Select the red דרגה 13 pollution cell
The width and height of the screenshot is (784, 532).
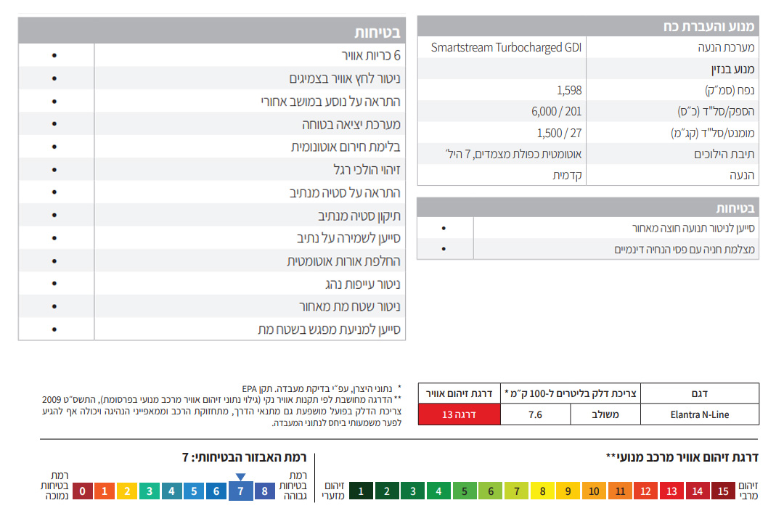(x=459, y=414)
